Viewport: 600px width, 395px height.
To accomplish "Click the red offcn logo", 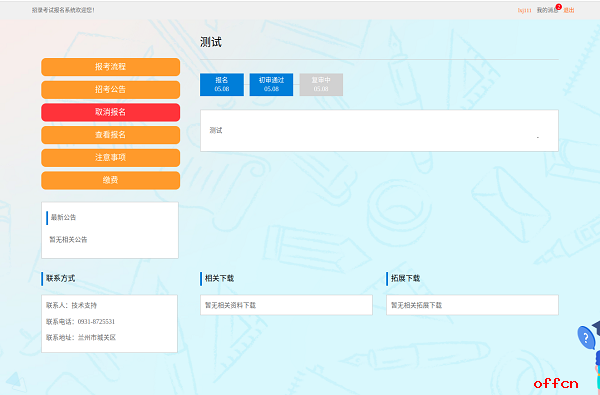I will 556,383.
